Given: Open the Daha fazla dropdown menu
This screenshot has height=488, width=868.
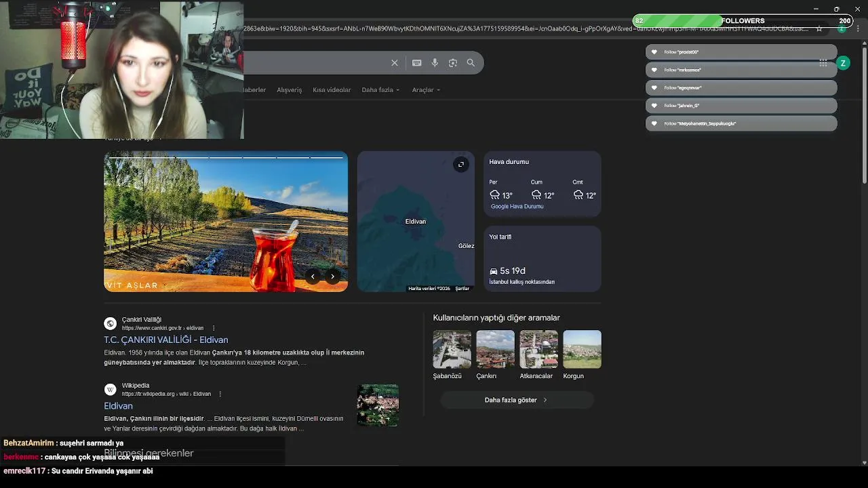Looking at the screenshot, I should tap(380, 89).
